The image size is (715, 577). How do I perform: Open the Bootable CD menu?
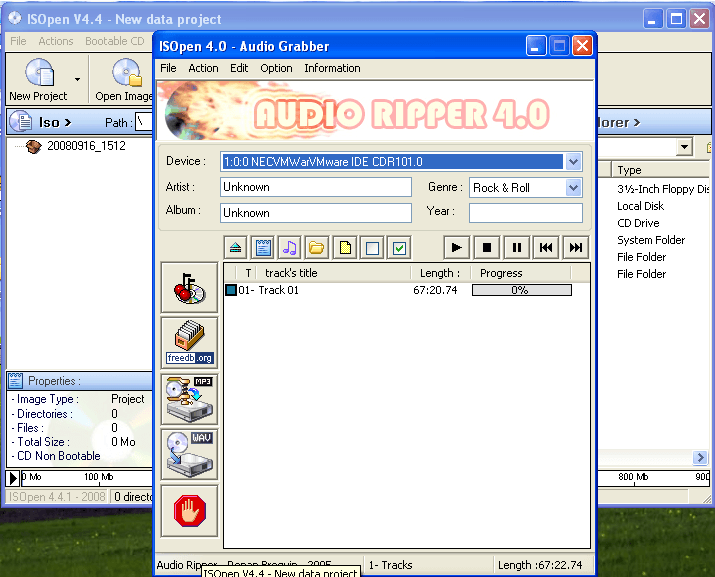pos(114,41)
